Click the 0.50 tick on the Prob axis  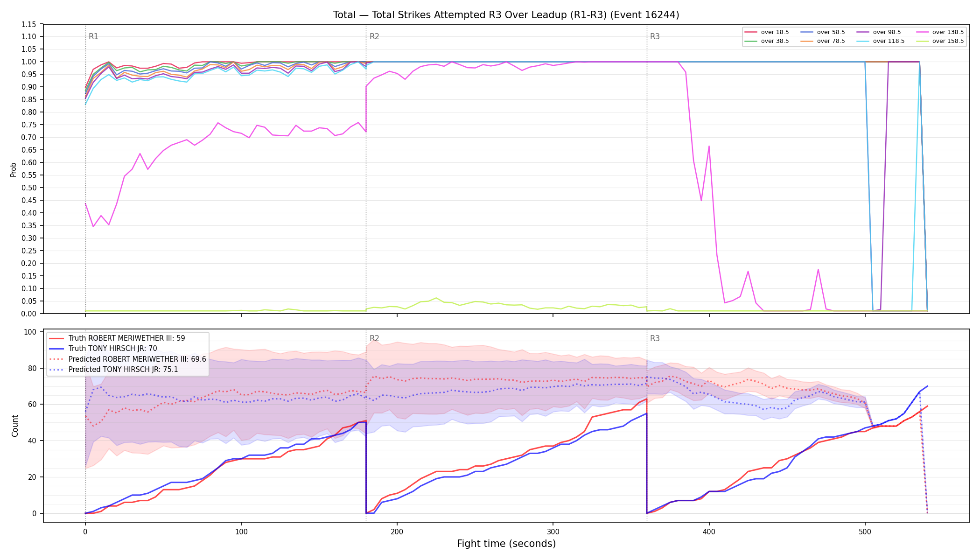tap(29, 188)
